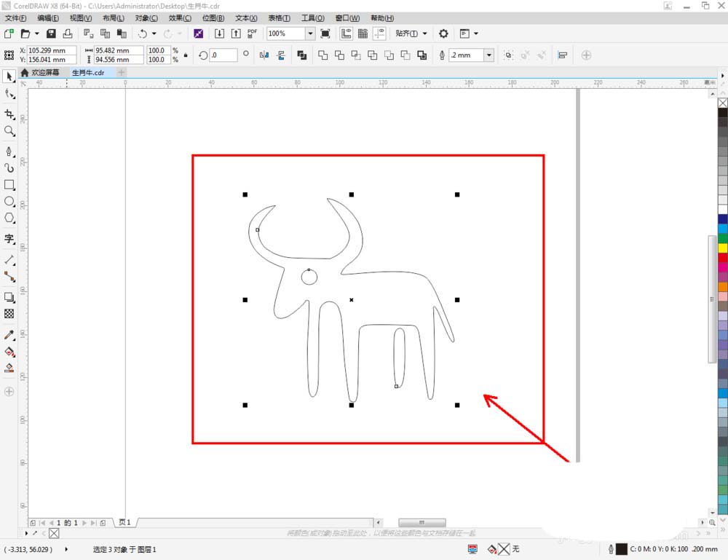
Task: Pick red from the color palette
Action: point(723,258)
